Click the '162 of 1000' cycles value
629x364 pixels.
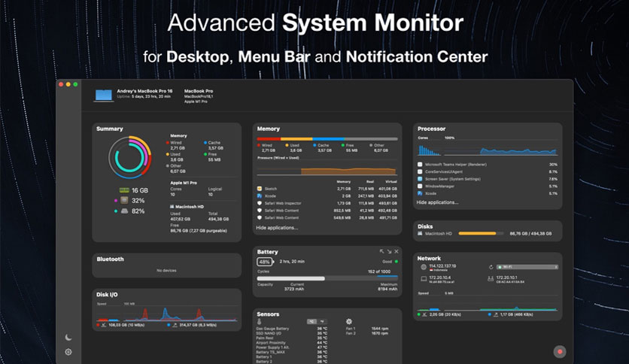[x=379, y=271]
